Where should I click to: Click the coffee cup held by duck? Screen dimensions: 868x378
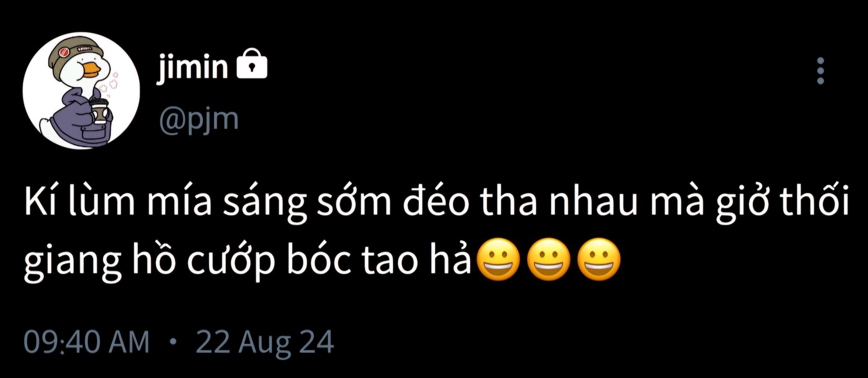point(99,112)
